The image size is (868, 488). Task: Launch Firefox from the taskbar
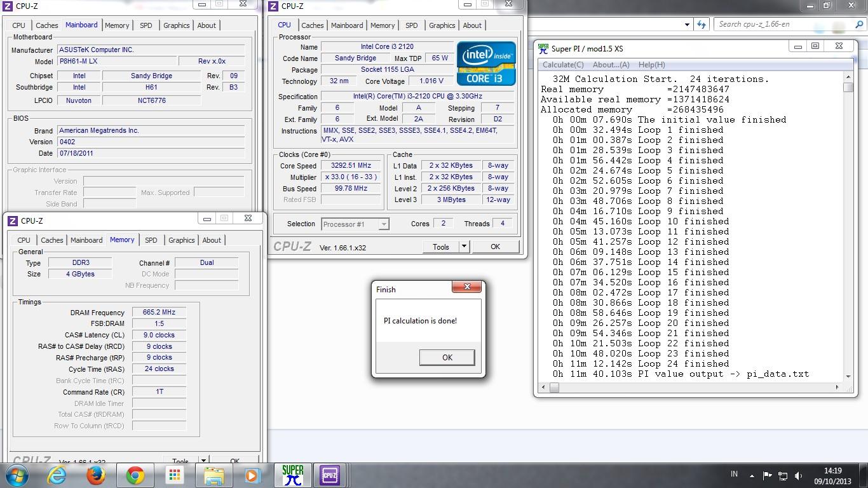[x=96, y=475]
